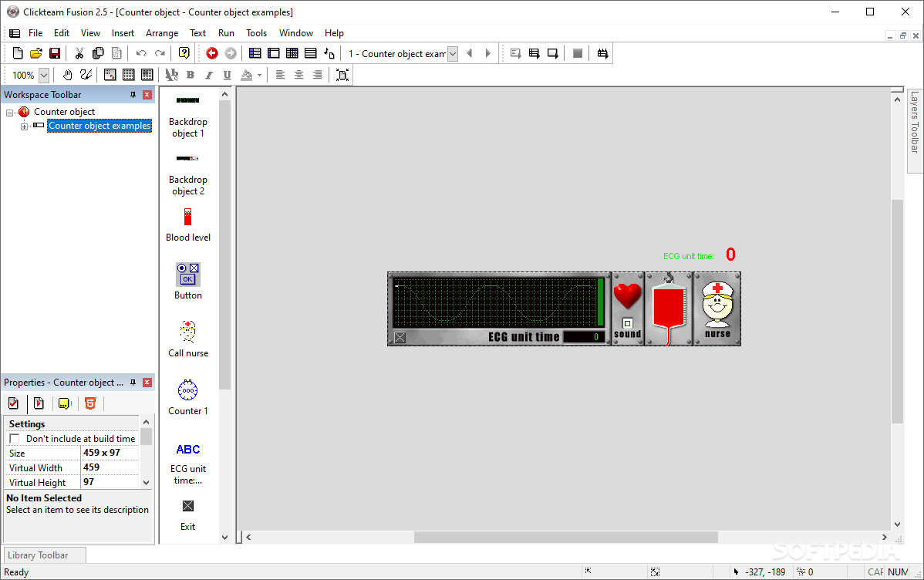The width and height of the screenshot is (924, 580).
Task: Open the Arrange menu
Action: 162,33
